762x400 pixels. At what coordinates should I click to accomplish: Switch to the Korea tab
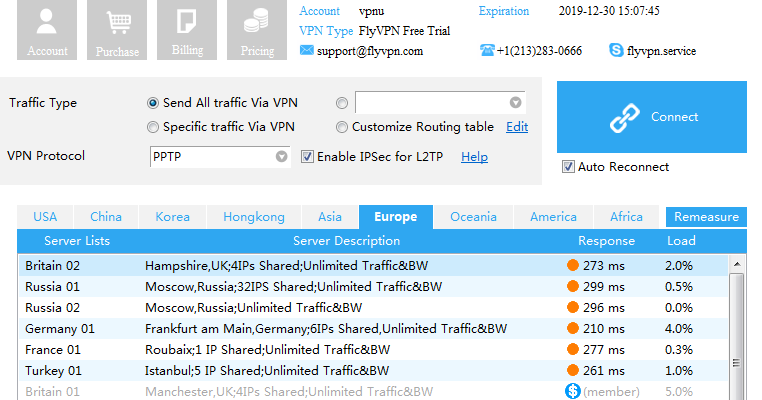(x=173, y=217)
